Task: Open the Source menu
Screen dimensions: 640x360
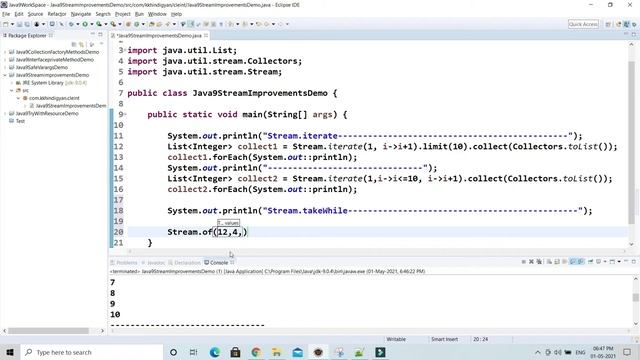Action: pyautogui.click(x=35, y=14)
